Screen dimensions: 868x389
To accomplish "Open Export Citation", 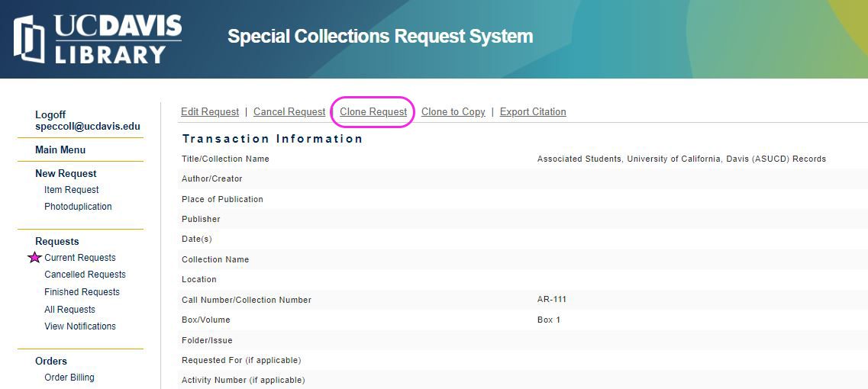I will 533,112.
